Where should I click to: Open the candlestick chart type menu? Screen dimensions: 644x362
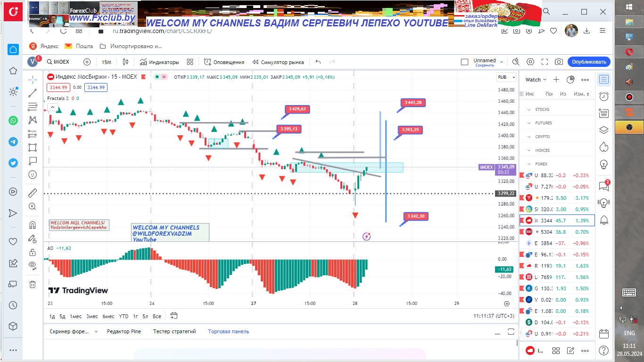click(125, 62)
